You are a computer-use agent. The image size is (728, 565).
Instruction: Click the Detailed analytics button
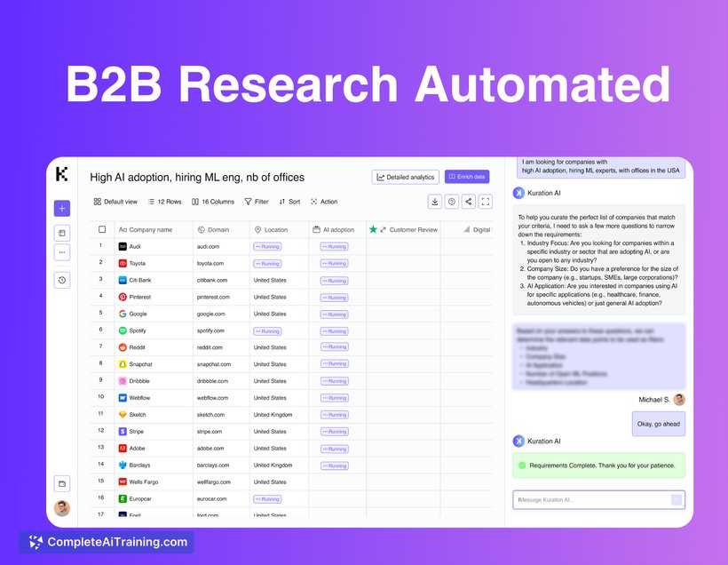click(x=406, y=177)
